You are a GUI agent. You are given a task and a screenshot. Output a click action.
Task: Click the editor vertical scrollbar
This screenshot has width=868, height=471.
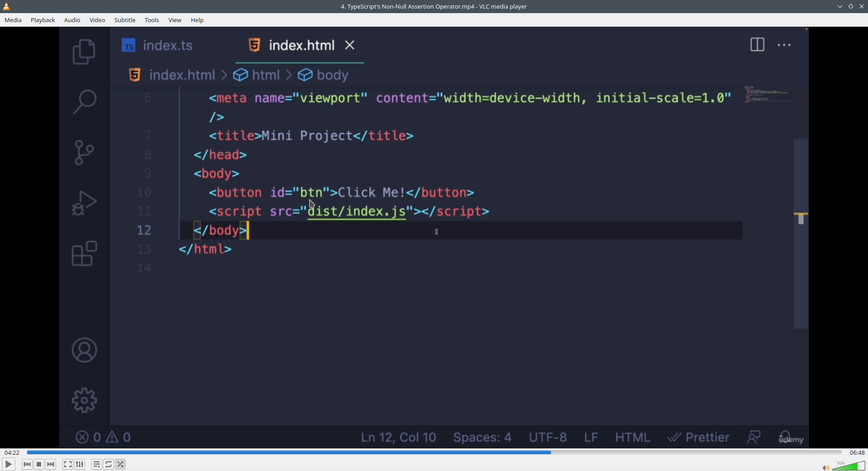pyautogui.click(x=801, y=234)
